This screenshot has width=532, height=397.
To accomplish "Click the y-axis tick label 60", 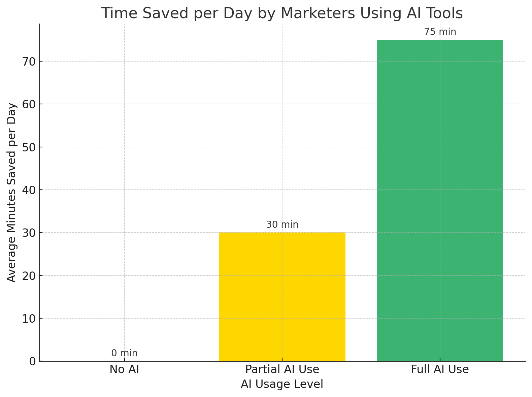I will coord(29,104).
